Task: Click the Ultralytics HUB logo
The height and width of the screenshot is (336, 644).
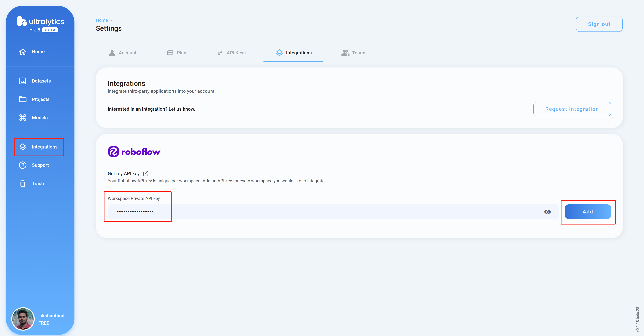Action: 40,24
